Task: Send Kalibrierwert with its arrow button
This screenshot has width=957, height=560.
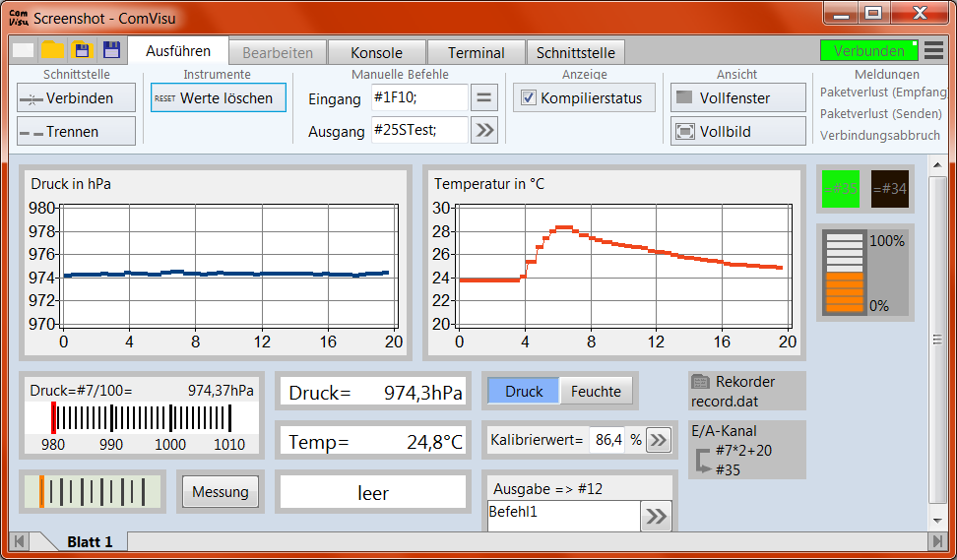Action: coord(658,440)
